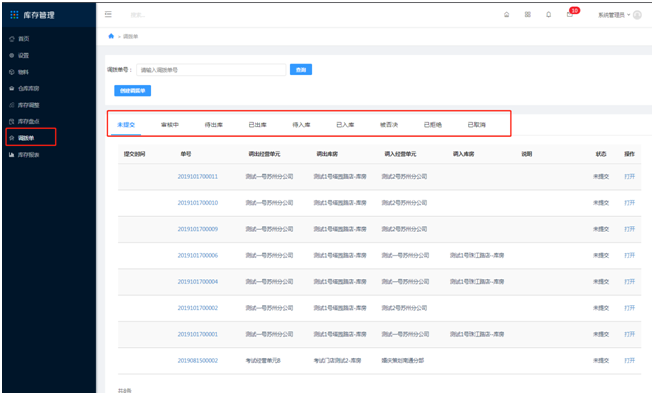Open order link 2019101700011
Screen dimensions: 654x395
click(x=198, y=176)
